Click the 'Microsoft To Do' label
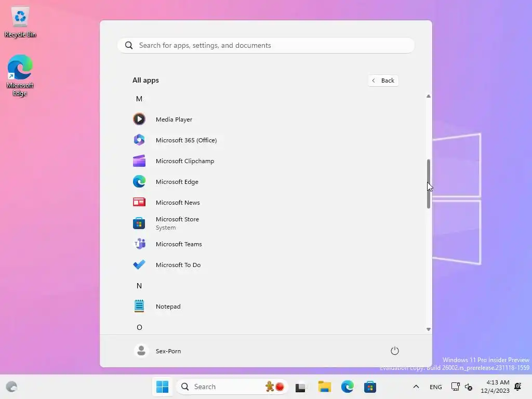The height and width of the screenshot is (399, 532). tap(178, 264)
